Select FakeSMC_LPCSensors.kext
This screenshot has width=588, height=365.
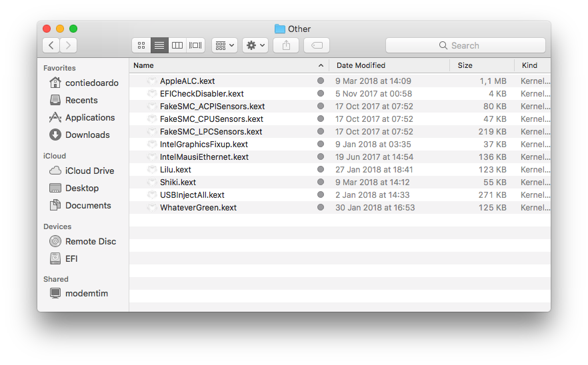211,131
